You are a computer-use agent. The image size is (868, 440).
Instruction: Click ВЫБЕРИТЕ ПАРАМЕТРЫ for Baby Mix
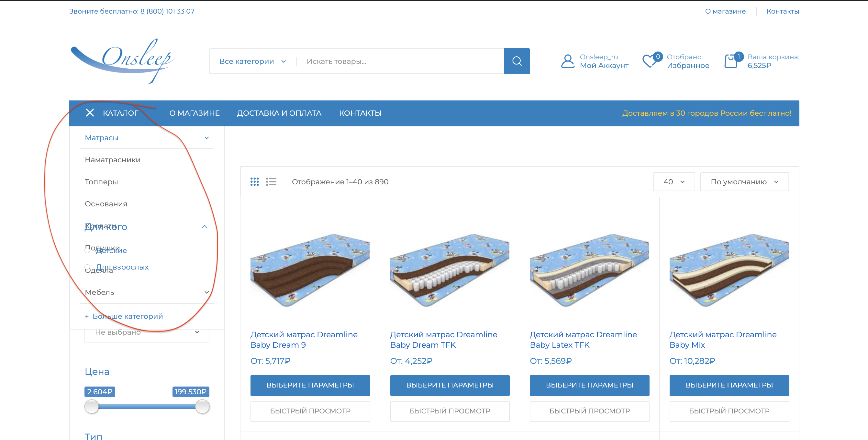pyautogui.click(x=729, y=385)
